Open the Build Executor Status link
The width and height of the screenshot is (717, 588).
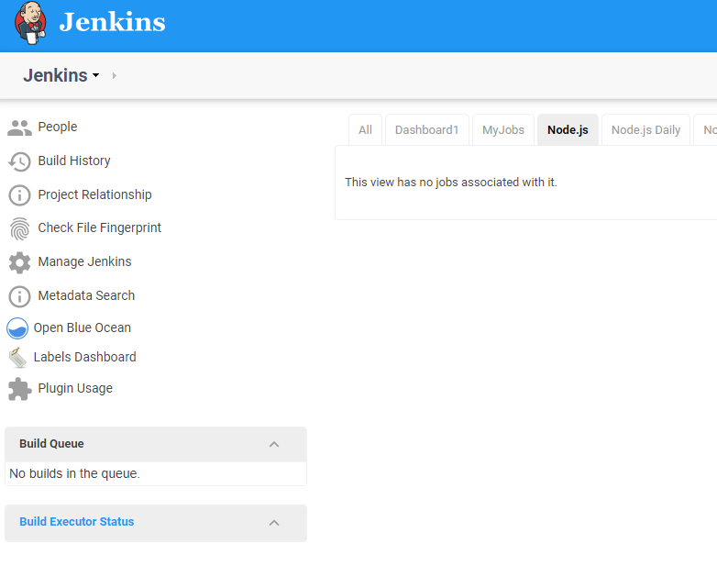[76, 522]
